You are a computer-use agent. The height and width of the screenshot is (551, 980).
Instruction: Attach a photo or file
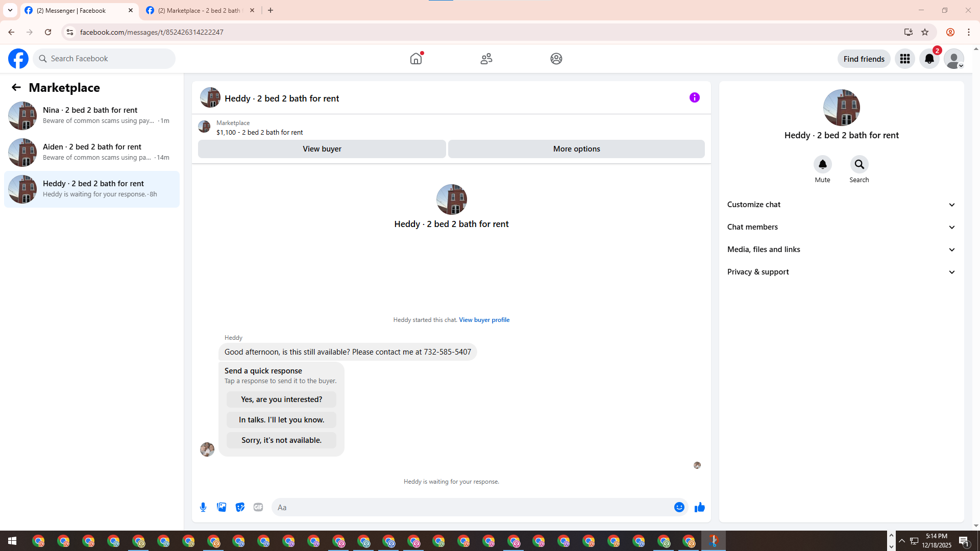tap(222, 507)
